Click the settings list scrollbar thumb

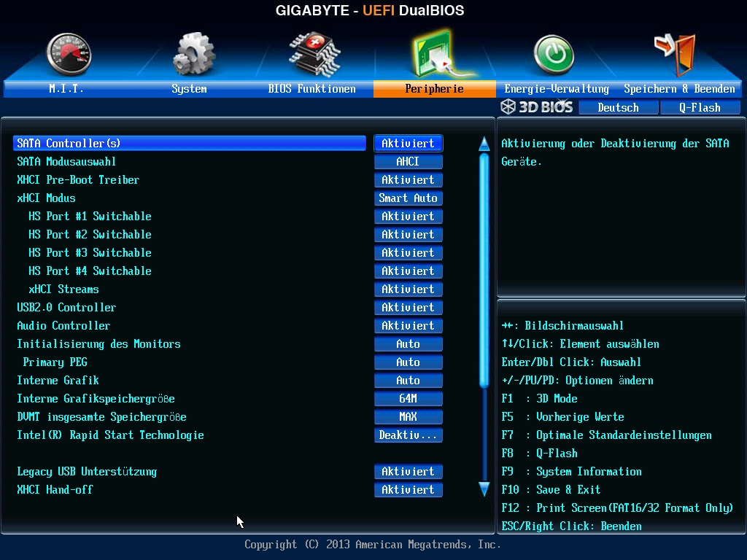(x=484, y=271)
